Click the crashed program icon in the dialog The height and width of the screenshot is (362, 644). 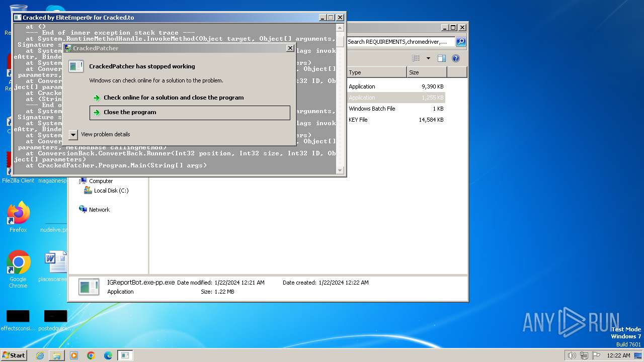click(76, 66)
